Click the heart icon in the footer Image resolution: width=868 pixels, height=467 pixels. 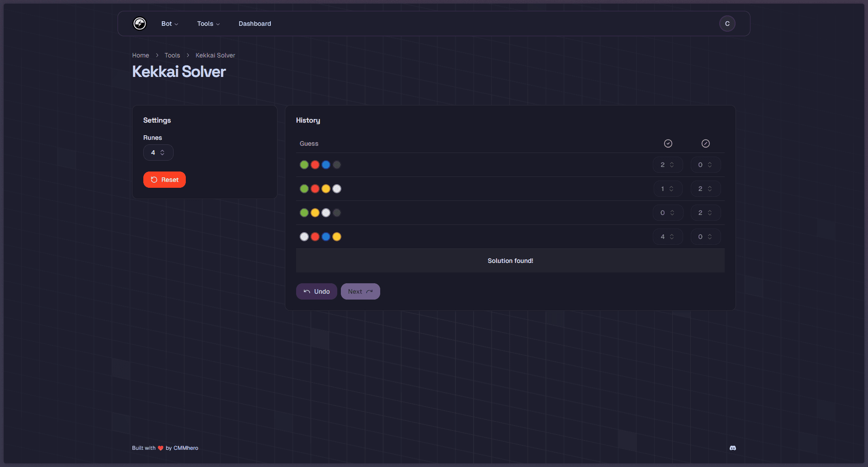161,448
